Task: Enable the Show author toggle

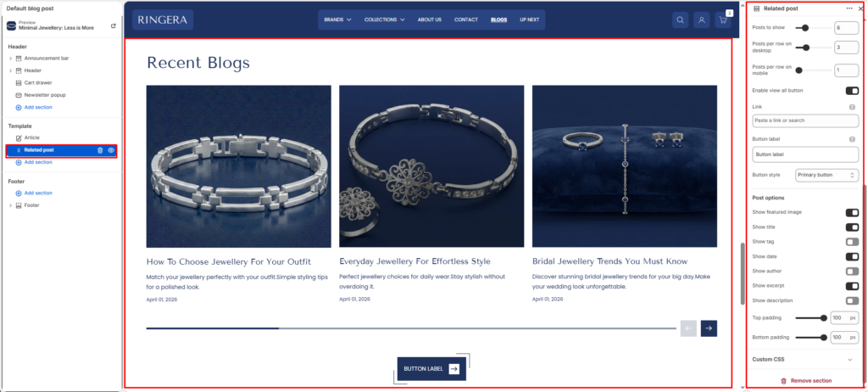Action: (852, 272)
